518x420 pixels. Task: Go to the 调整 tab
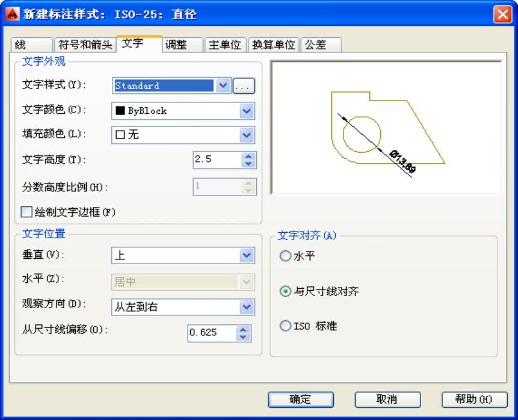[183, 45]
